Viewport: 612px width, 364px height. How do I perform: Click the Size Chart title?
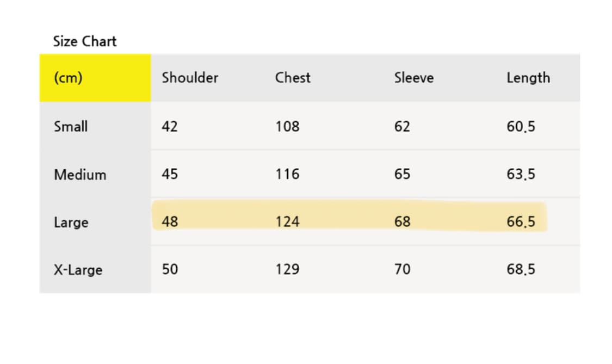(85, 41)
